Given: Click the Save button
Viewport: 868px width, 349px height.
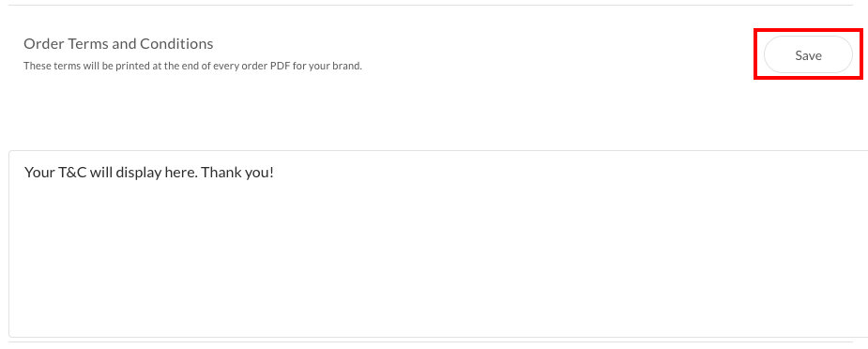Looking at the screenshot, I should point(808,54).
